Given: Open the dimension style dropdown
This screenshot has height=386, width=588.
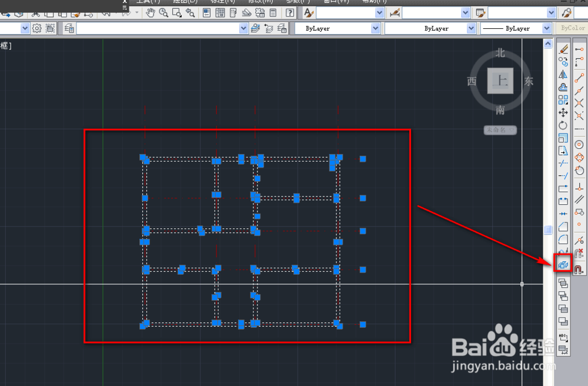Looking at the screenshot, I should (x=465, y=13).
